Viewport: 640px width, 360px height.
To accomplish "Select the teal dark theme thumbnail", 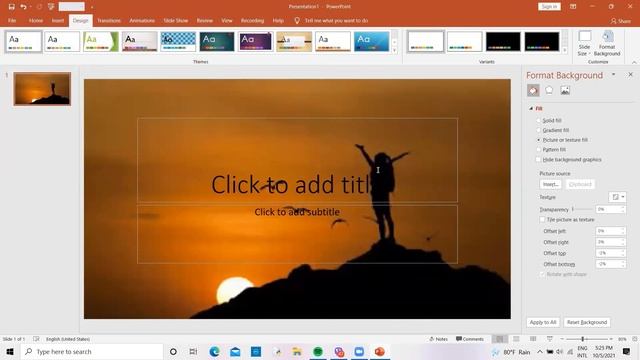I will (217, 42).
